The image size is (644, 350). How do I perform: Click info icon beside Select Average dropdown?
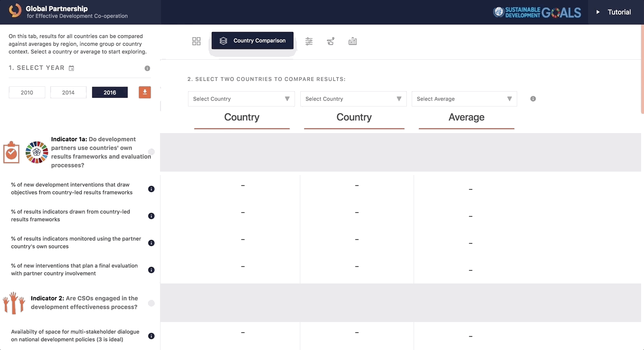tap(533, 99)
